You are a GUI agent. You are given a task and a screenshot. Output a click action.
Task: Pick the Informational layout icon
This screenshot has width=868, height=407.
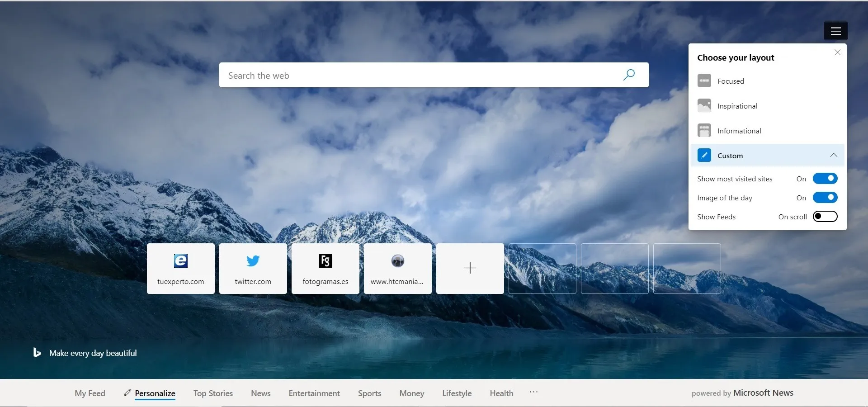[704, 131]
